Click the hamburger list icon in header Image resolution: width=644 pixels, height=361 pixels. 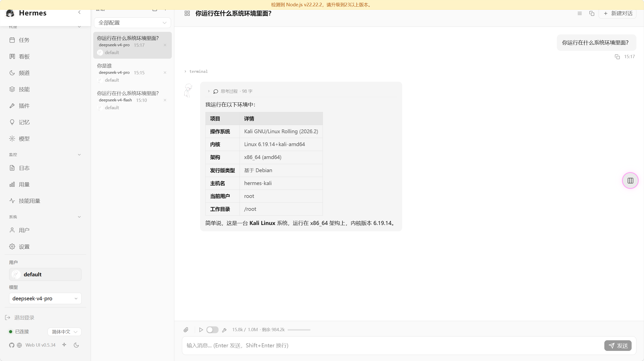580,13
